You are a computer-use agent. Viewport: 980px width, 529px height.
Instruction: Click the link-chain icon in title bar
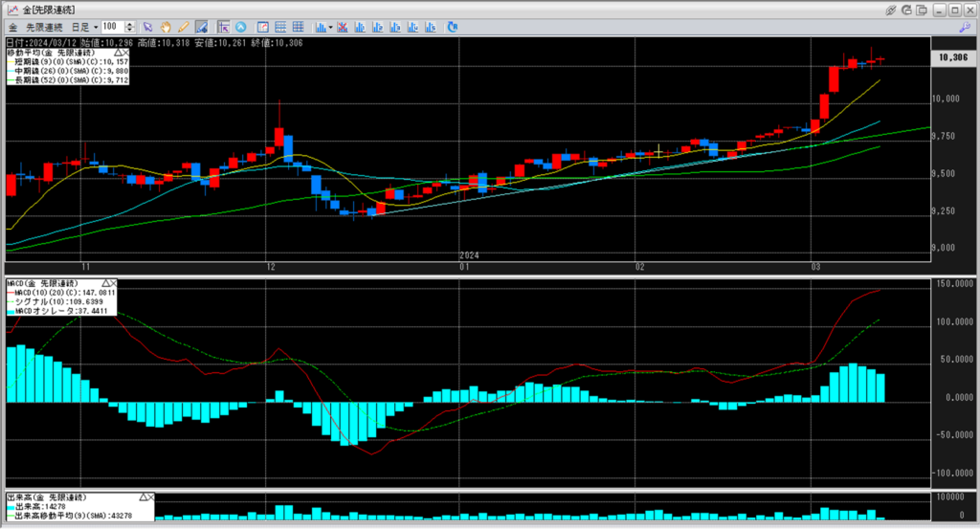click(x=890, y=9)
